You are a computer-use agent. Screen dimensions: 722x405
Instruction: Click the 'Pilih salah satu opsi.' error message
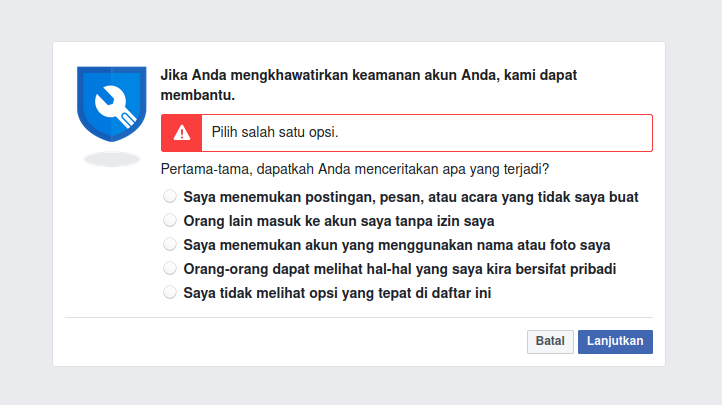pos(274,132)
